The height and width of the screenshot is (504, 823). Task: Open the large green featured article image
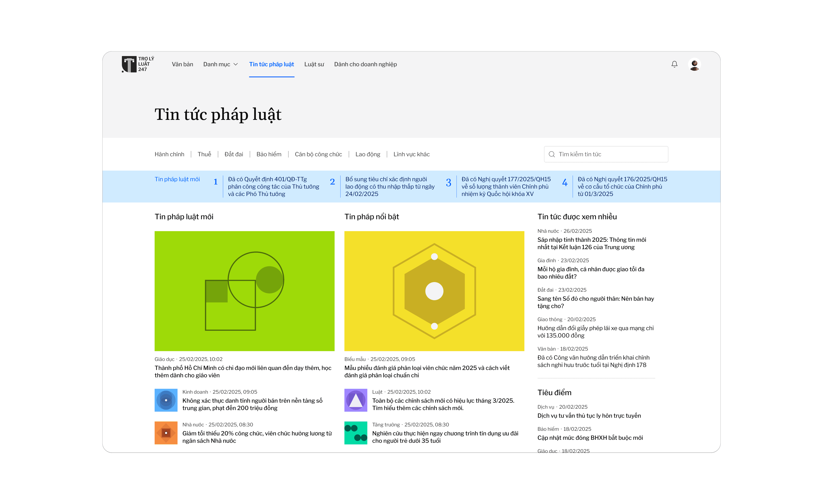pos(244,291)
